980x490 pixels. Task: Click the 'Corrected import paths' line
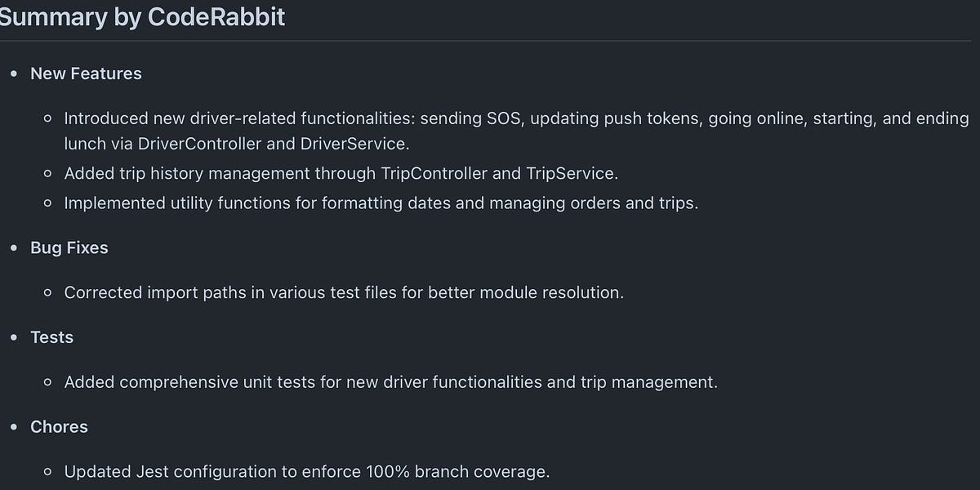[343, 292]
